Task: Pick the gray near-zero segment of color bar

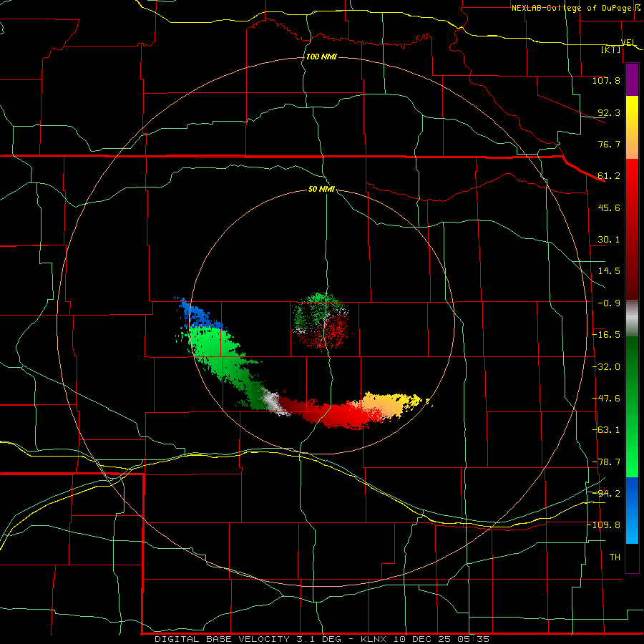Action: 632,318
